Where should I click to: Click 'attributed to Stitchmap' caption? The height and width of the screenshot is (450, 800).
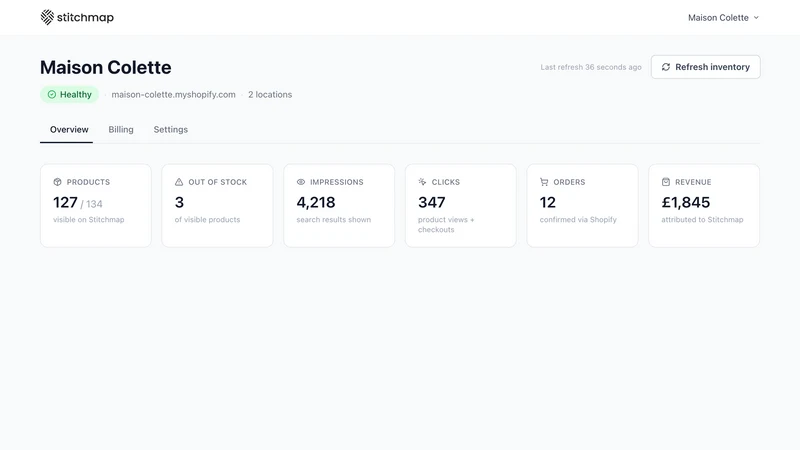[x=702, y=220]
